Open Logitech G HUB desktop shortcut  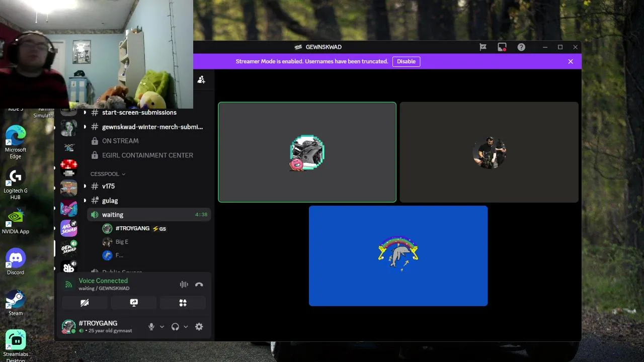[16, 184]
